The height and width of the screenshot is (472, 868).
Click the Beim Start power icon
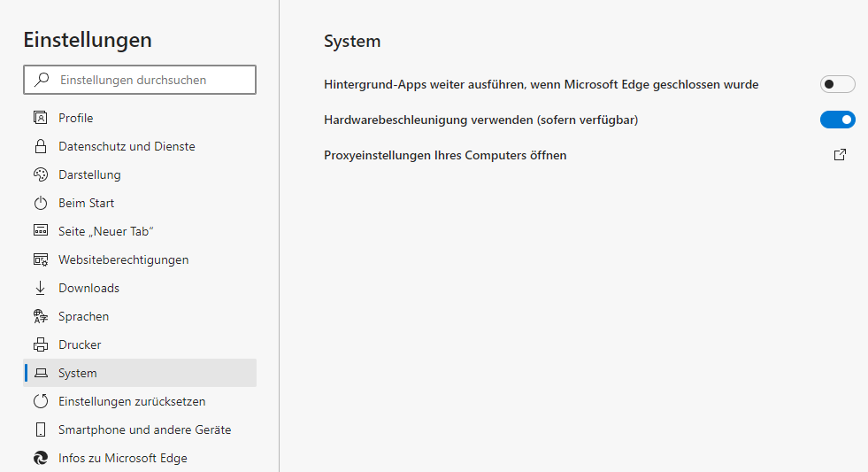coord(40,203)
